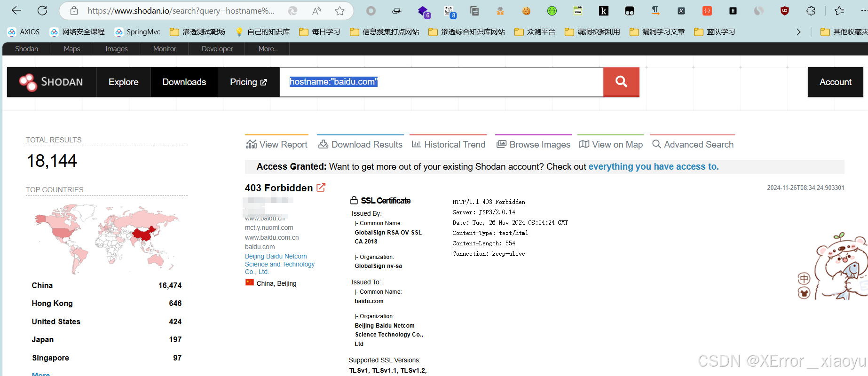Screen dimensions: 868x376
Task: Expand the 信息搜集打点网站 bookmark folder
Action: tap(385, 31)
